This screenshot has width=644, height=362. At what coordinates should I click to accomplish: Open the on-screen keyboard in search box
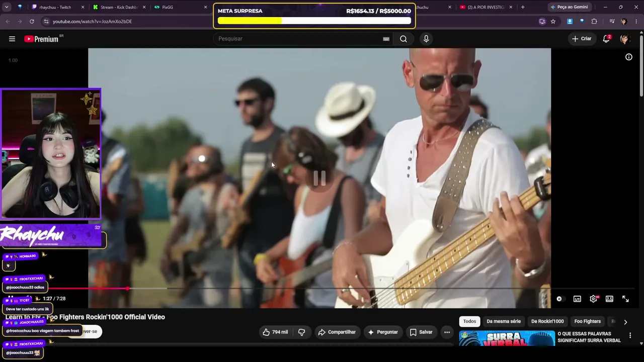386,39
